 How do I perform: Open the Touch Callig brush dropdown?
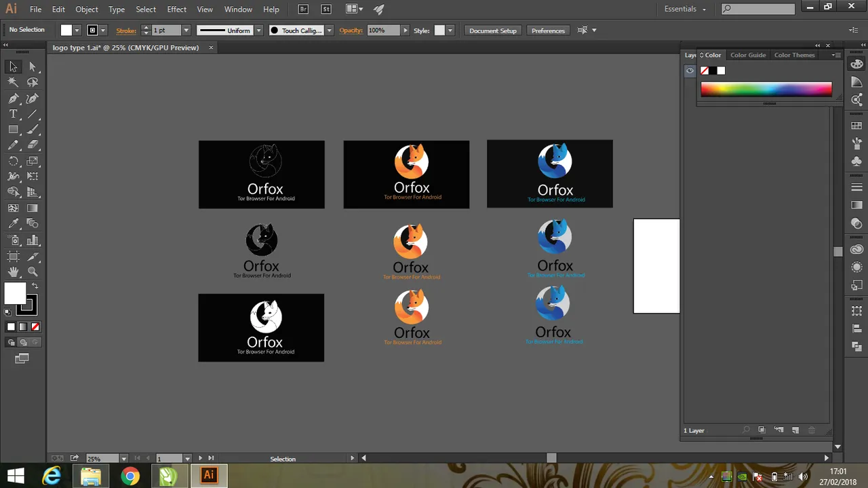coord(329,31)
